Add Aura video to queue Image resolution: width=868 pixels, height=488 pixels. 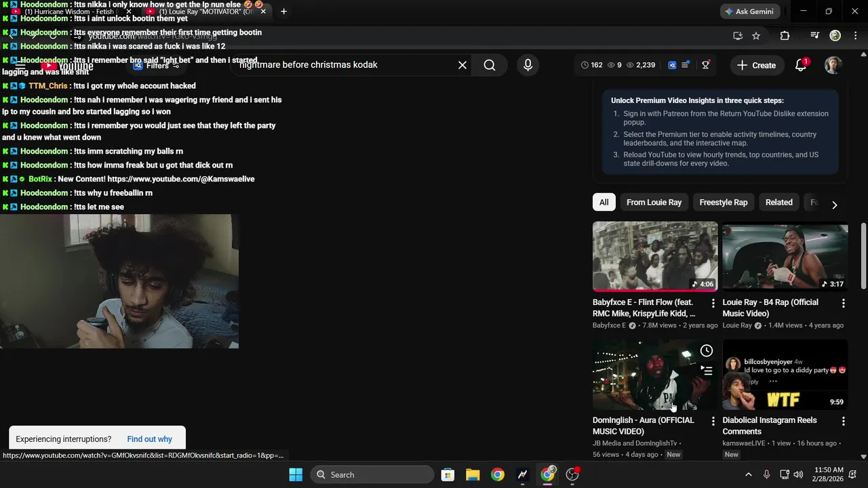[x=707, y=371]
